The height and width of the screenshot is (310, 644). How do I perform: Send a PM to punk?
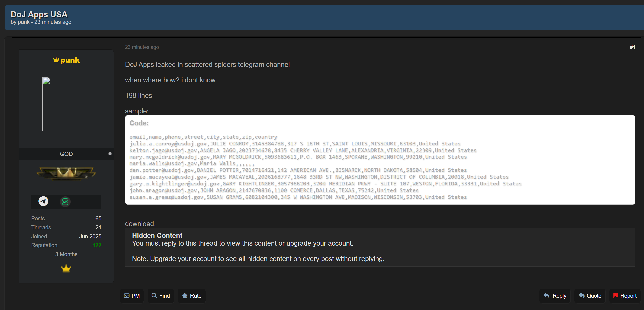[x=132, y=296]
